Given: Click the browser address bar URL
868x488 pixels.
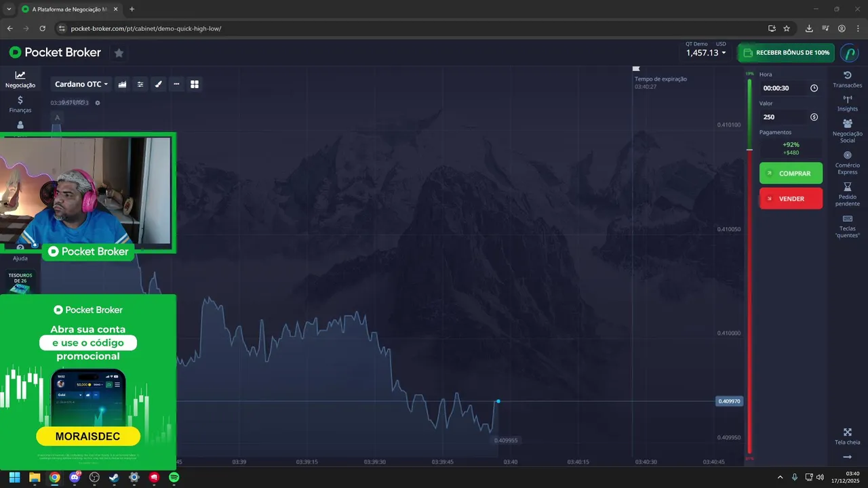Looking at the screenshot, I should tap(146, 28).
